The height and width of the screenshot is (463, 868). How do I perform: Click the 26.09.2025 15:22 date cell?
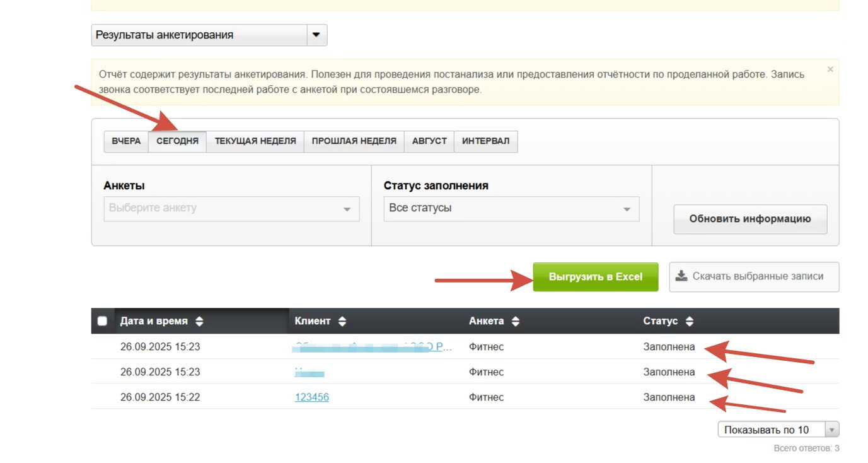click(x=160, y=397)
